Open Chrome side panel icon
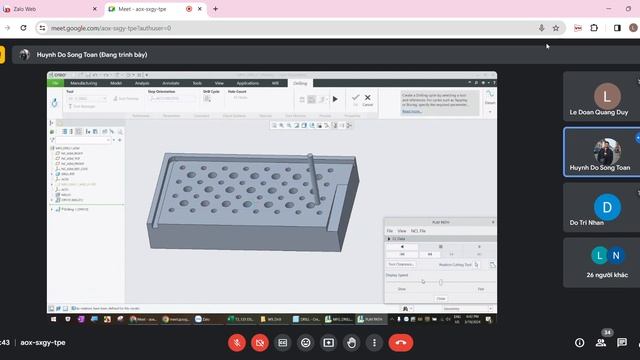This screenshot has width=640, height=360. 617,28
